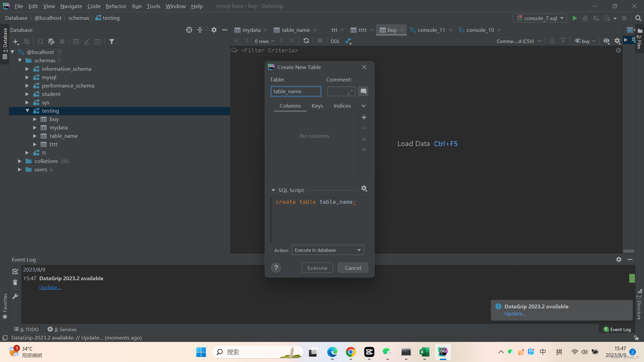Image resolution: width=644 pixels, height=362 pixels.
Task: Click the New plus icon in the Database panel
Action: 16,42
